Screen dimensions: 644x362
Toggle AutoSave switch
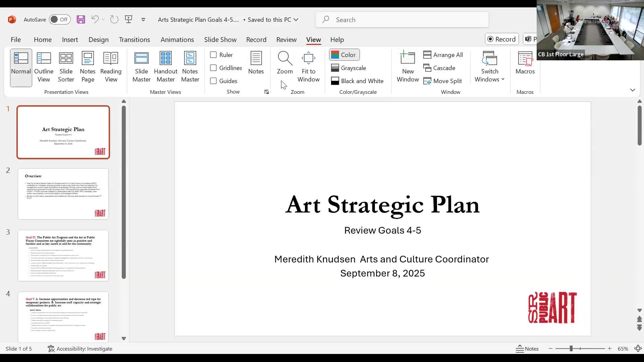click(x=59, y=19)
